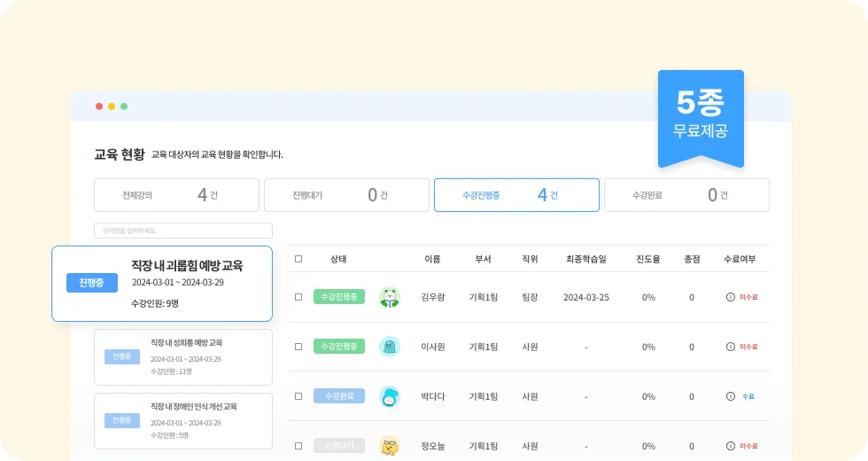Toggle the select-all checkbox in table header

coord(298,259)
